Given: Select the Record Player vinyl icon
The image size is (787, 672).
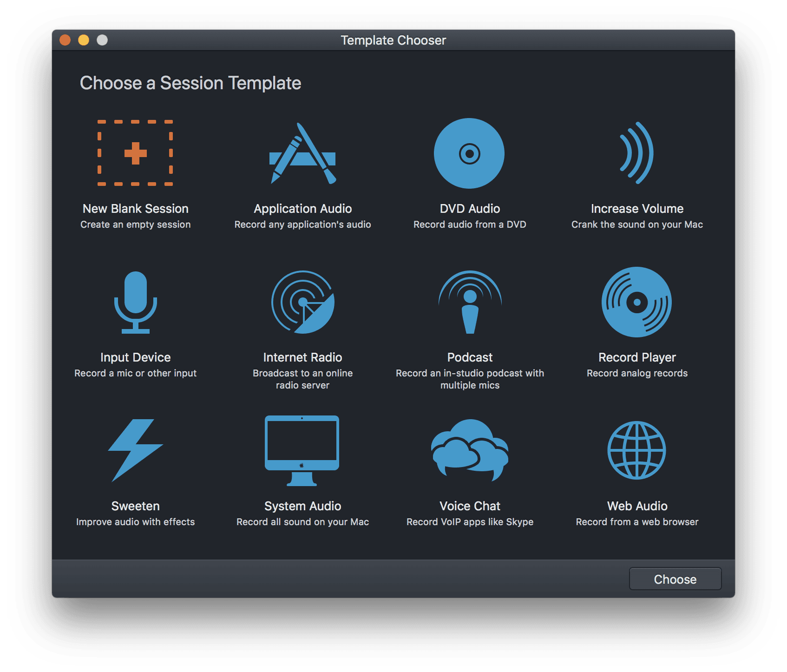Looking at the screenshot, I should click(x=636, y=302).
